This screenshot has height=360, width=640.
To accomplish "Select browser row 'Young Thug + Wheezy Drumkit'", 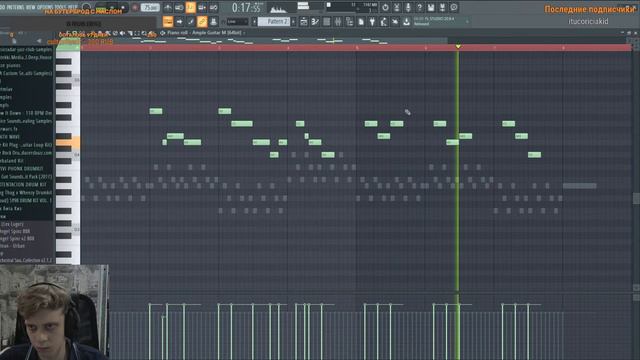I will point(26,192).
